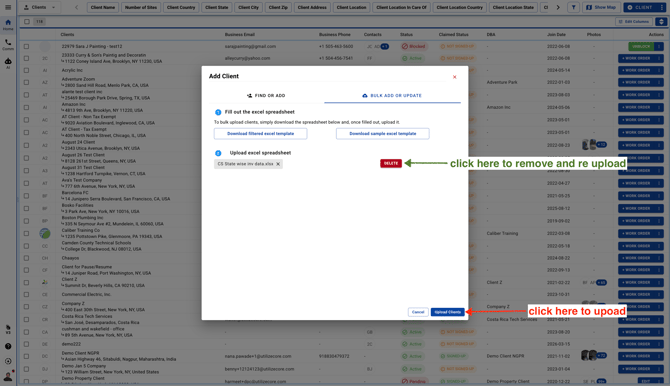Sort by the Join Date column header
The width and height of the screenshot is (670, 386).
click(x=556, y=35)
